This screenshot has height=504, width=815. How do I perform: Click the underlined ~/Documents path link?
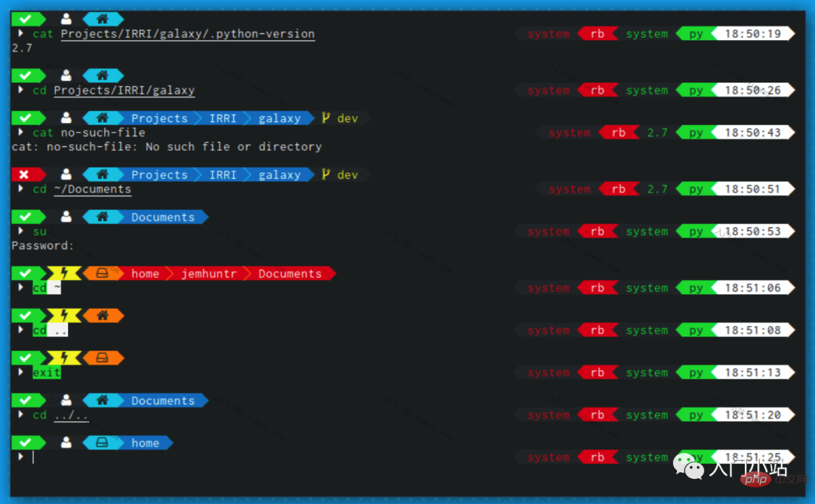[x=92, y=189]
